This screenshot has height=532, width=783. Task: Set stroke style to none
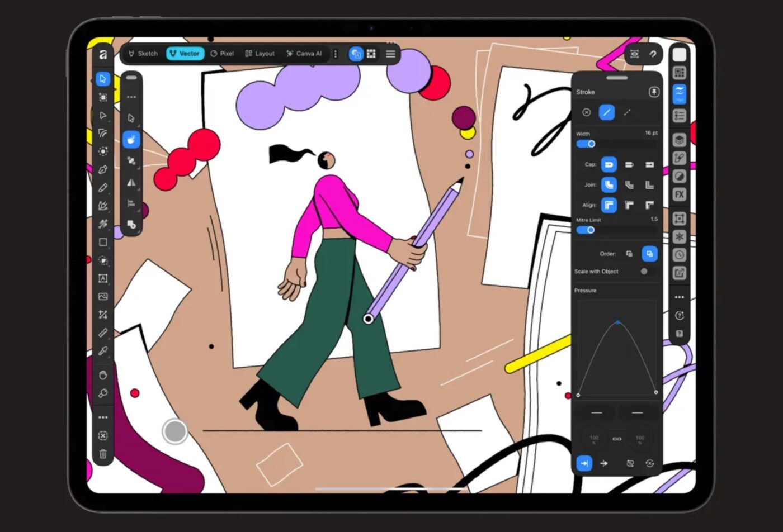click(586, 112)
